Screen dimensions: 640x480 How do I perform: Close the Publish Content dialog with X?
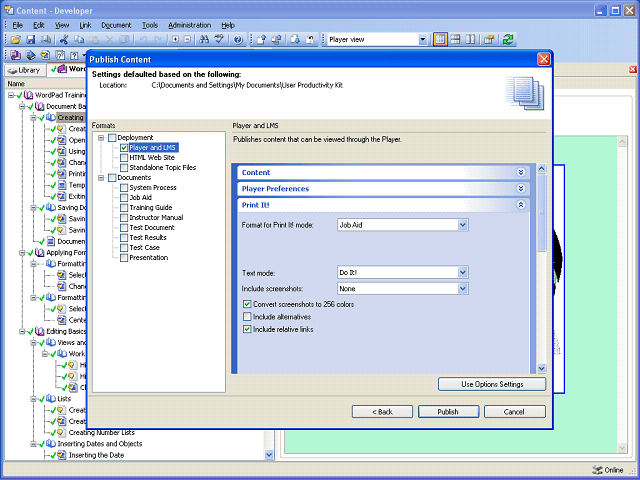pyautogui.click(x=543, y=59)
